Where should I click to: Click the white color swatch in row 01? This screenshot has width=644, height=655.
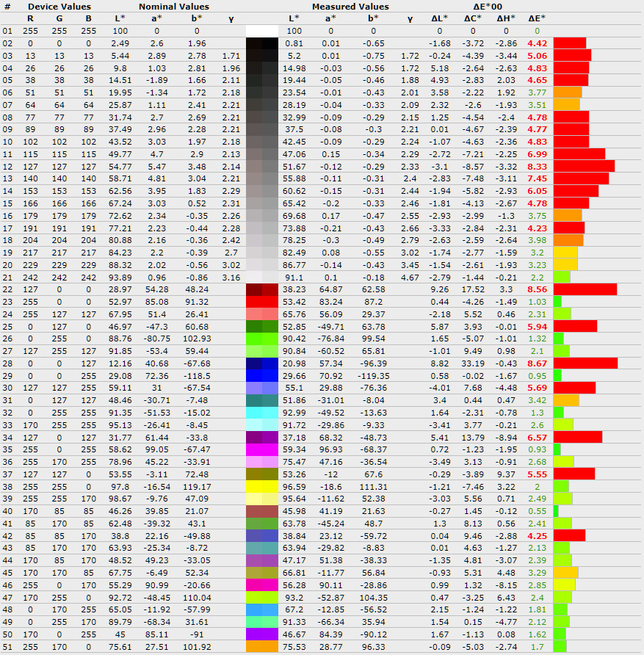tap(262, 31)
